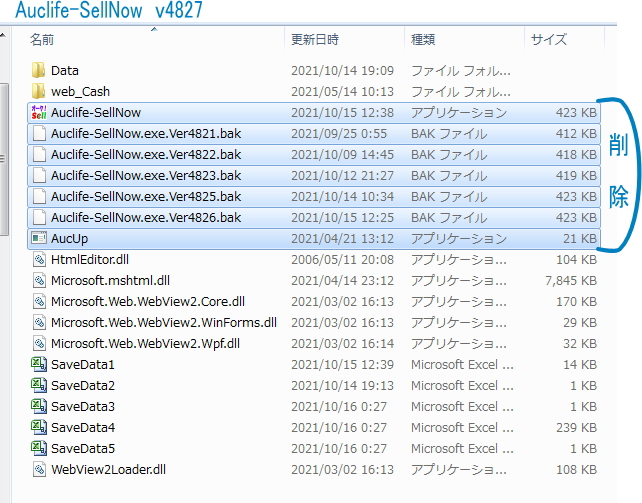Sort by the サイズ column header

point(549,40)
